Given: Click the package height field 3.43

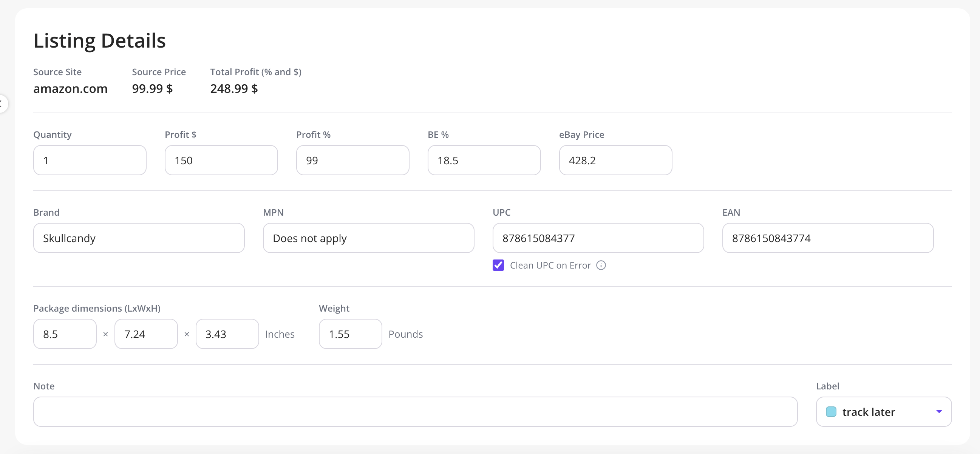Looking at the screenshot, I should [x=227, y=334].
